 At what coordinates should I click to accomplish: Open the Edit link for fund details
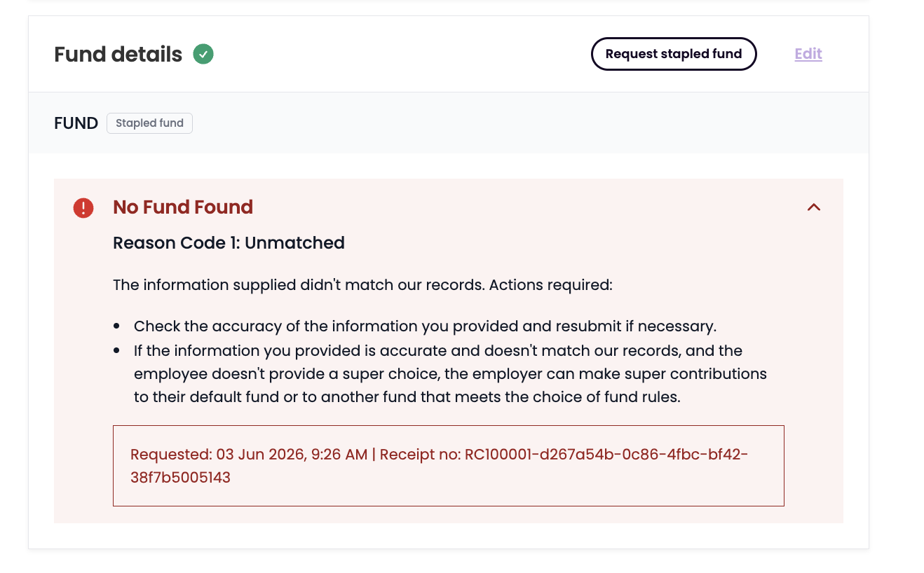coord(808,54)
